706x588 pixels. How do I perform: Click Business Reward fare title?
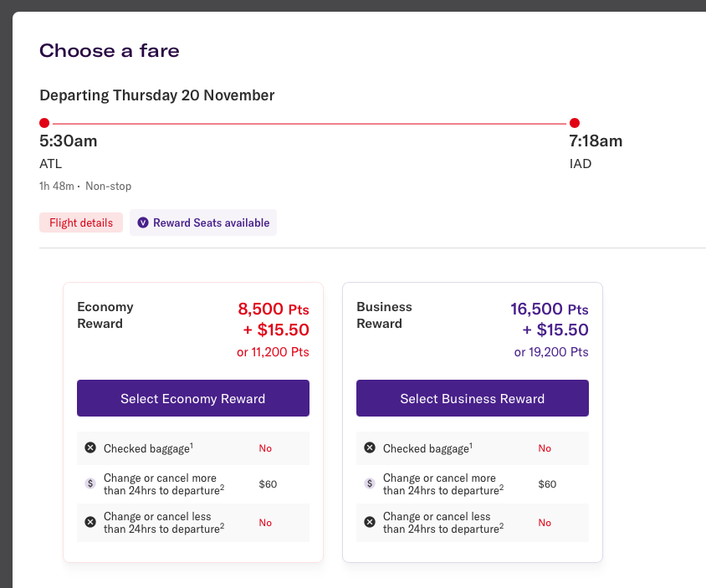[385, 315]
